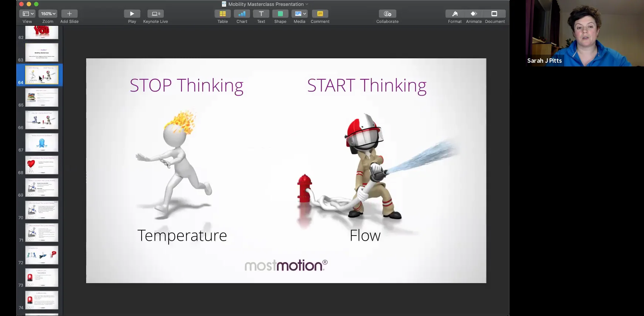Select slide 64 thumbnail in navigator
Screen dimensions: 644x316
click(42, 75)
